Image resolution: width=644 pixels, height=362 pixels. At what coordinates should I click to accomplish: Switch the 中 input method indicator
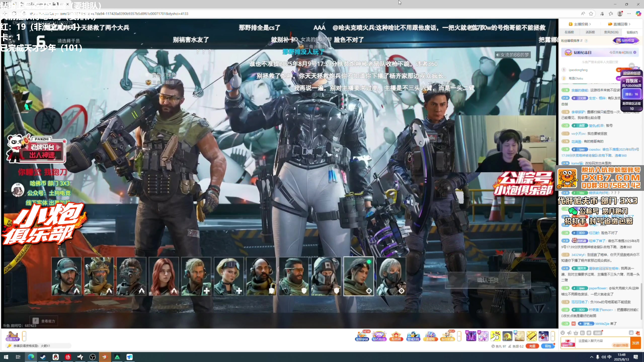tap(609, 357)
